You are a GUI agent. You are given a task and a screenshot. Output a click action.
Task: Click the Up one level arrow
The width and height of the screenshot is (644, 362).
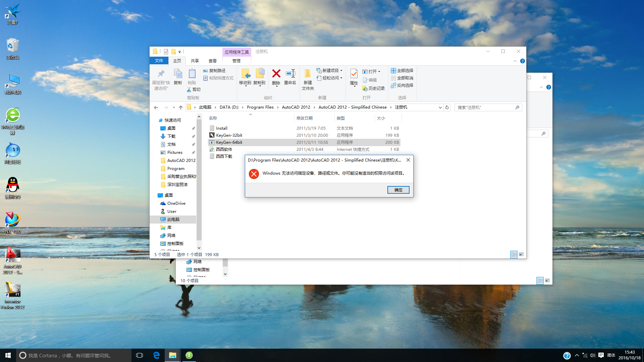click(x=181, y=107)
